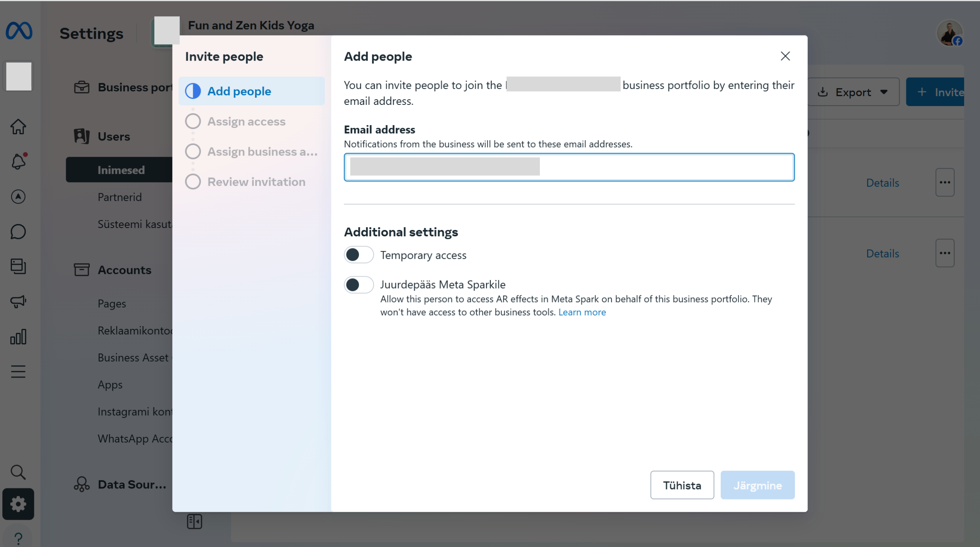Open Ads megaphone icon in sidebar
This screenshot has width=980, height=547.
click(x=18, y=302)
